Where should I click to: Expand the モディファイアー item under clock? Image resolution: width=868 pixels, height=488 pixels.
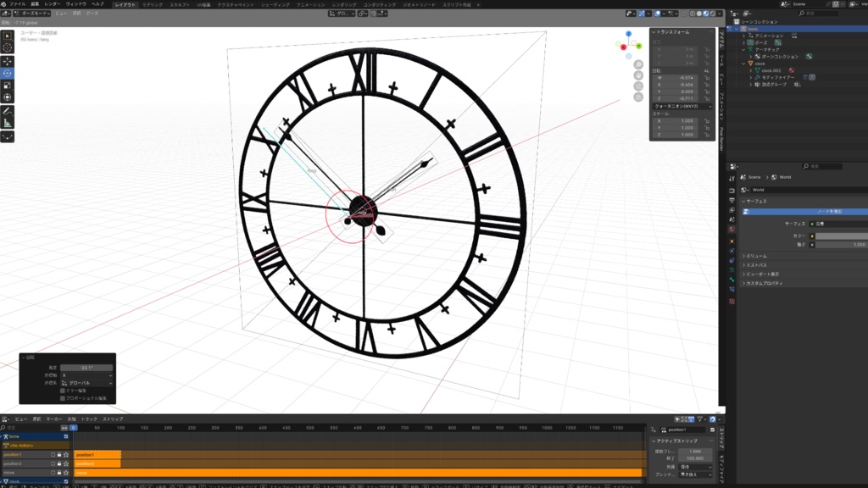(x=751, y=77)
